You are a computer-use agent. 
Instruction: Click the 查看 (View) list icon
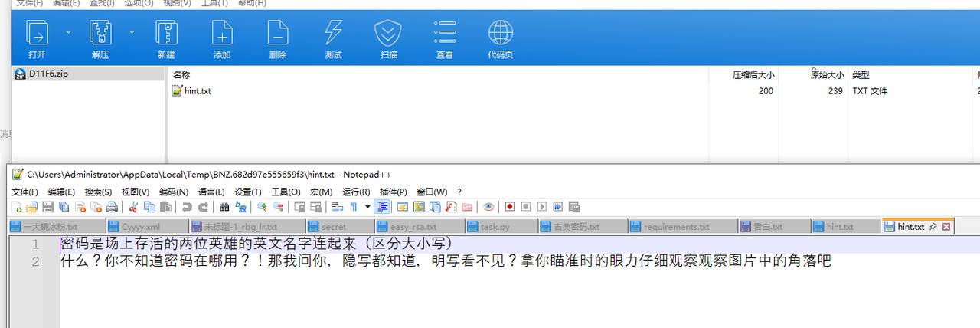click(x=445, y=40)
